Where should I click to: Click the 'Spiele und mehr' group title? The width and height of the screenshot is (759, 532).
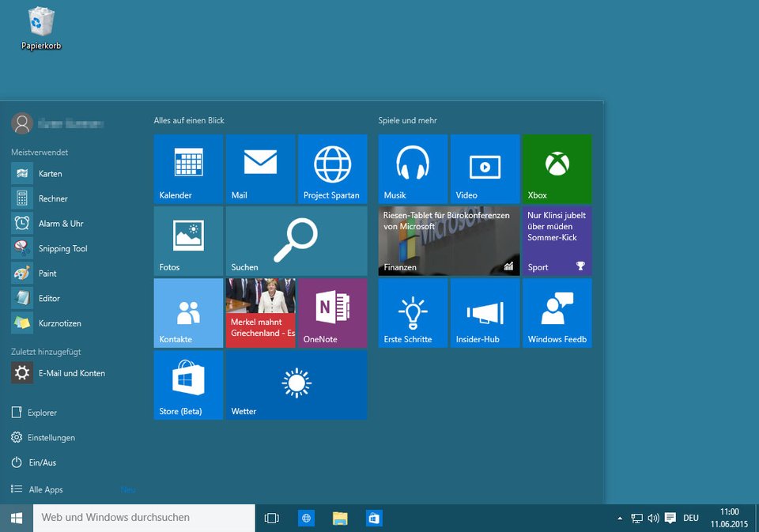click(x=408, y=120)
